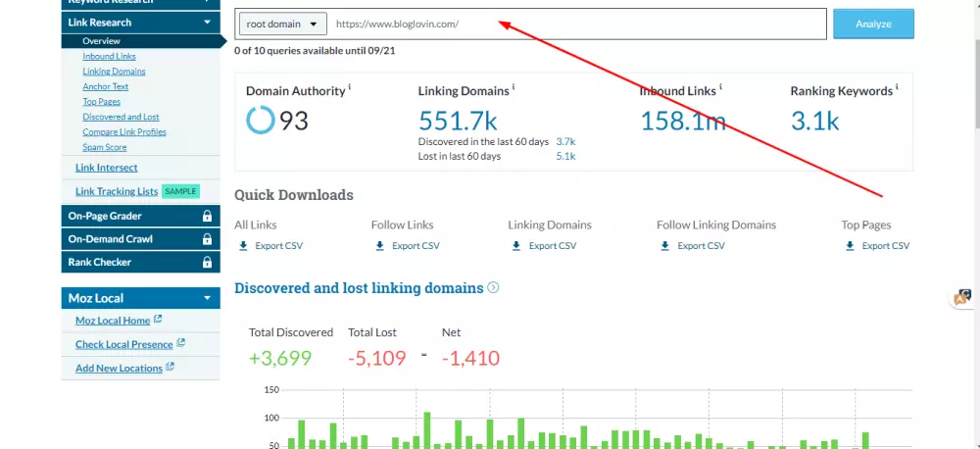Open Moz Local Home link
This screenshot has width=980, height=449.
[113, 321]
